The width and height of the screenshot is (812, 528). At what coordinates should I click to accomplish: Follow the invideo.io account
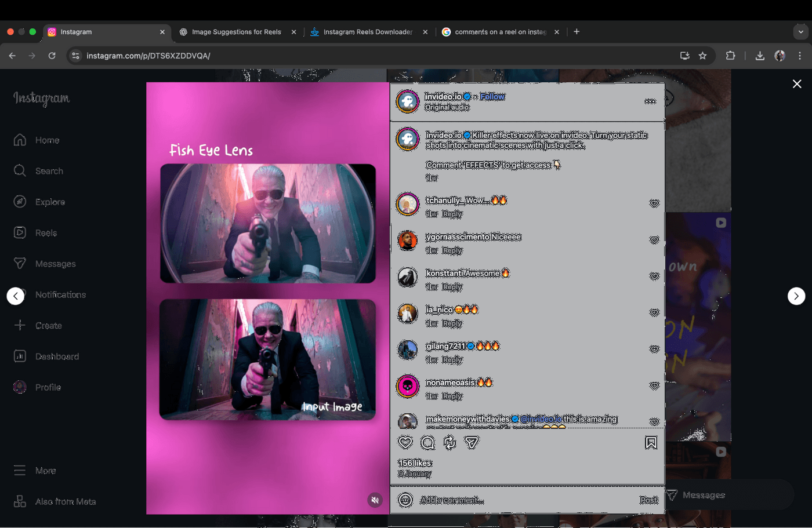click(492, 97)
